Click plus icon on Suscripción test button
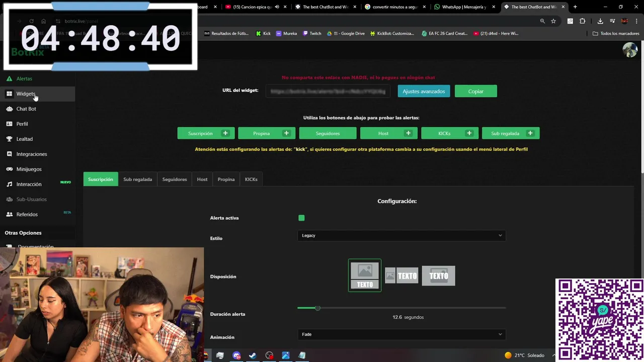644x362 pixels. [x=225, y=133]
